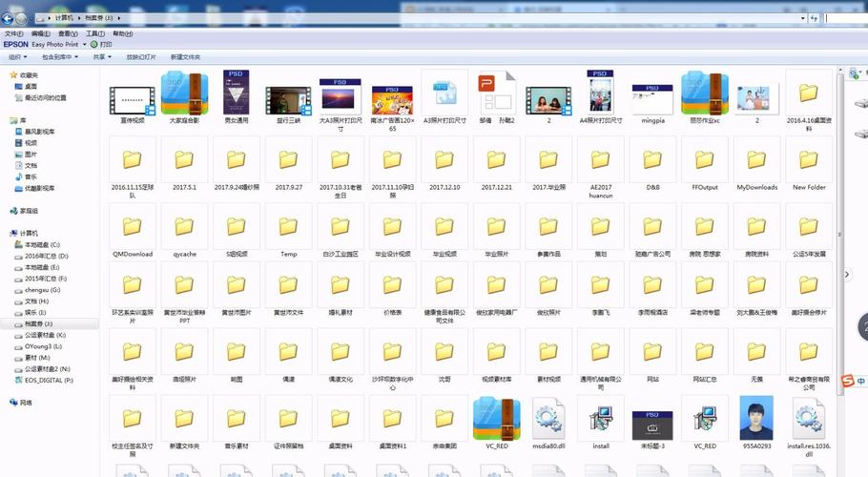Image resolution: width=868 pixels, height=477 pixels.
Task: Expand the 组织 toolbar dropdown
Action: point(18,57)
